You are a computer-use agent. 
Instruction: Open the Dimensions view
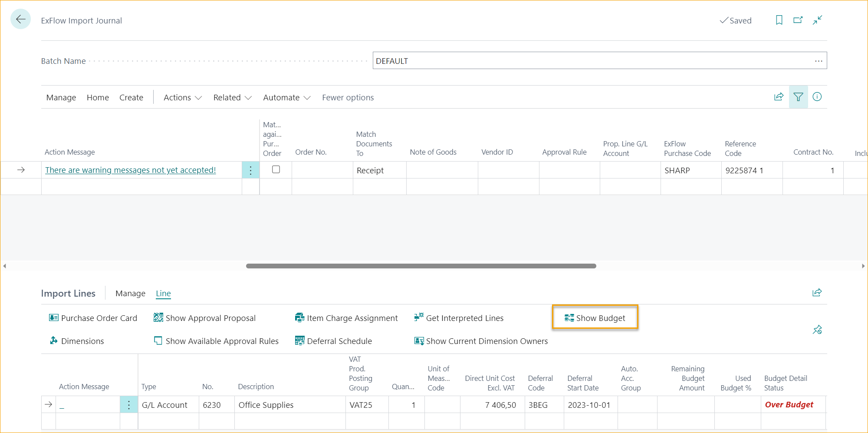click(82, 341)
